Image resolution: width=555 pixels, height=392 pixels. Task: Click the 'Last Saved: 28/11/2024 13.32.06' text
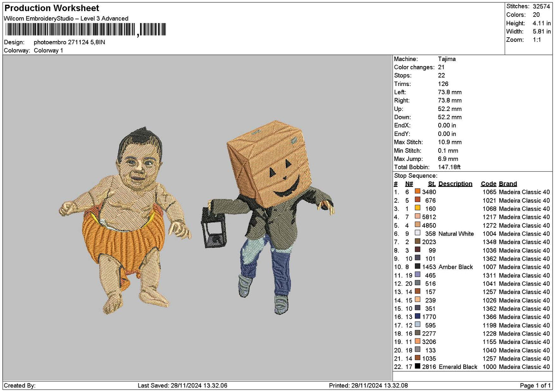coord(182,385)
